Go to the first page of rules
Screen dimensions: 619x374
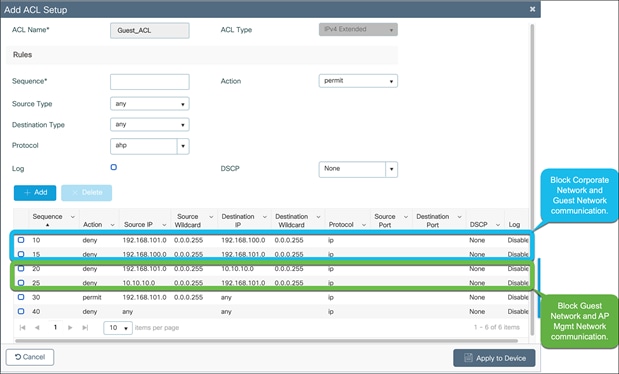click(x=23, y=327)
